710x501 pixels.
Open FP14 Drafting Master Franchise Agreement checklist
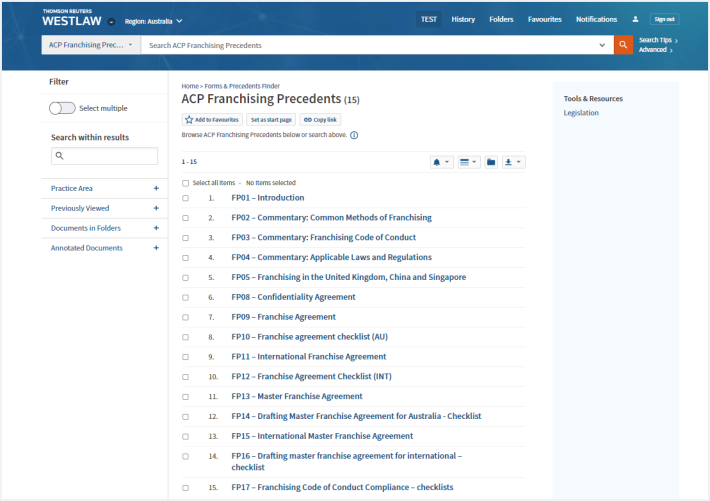[356, 416]
